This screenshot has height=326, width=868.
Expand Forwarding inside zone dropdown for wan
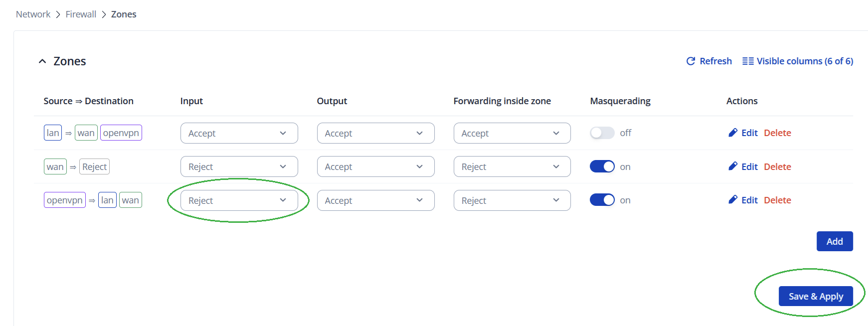pyautogui.click(x=512, y=166)
